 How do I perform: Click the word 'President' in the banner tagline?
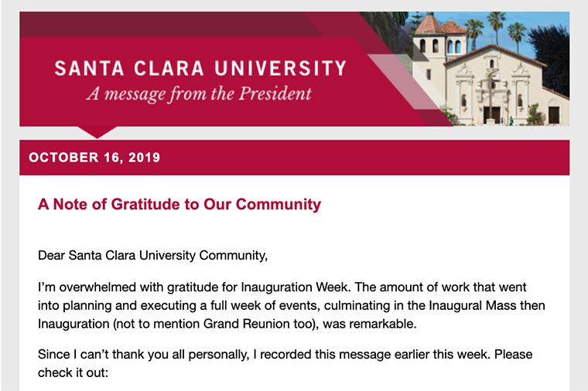click(x=276, y=95)
